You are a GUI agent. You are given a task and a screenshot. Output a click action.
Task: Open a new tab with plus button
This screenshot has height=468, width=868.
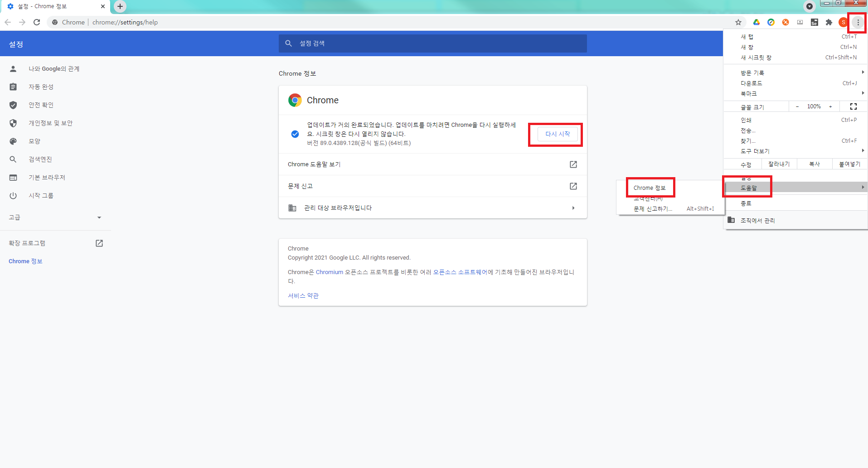[x=120, y=6]
